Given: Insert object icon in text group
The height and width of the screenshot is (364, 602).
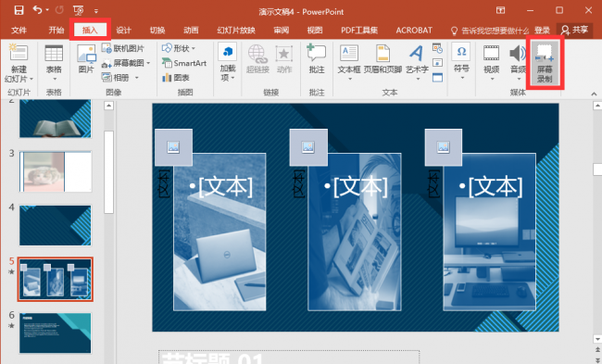Looking at the screenshot, I should (437, 77).
